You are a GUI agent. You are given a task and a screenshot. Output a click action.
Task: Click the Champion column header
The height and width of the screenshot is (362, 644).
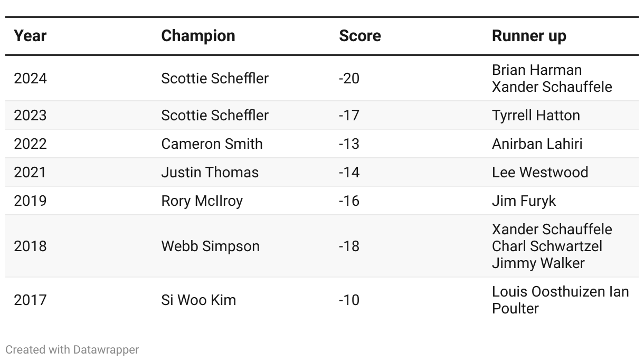tap(198, 36)
